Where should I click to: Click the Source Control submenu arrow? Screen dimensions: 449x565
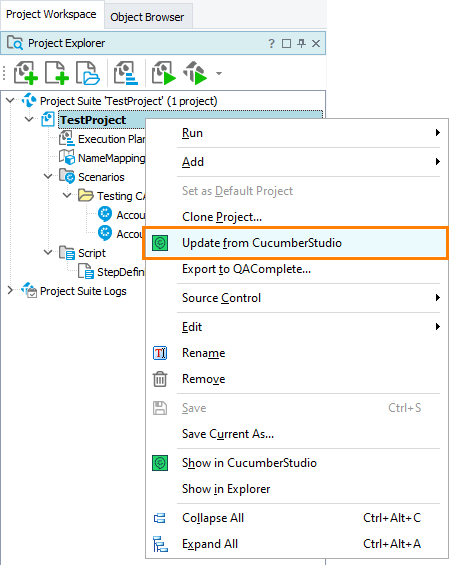[x=437, y=298]
